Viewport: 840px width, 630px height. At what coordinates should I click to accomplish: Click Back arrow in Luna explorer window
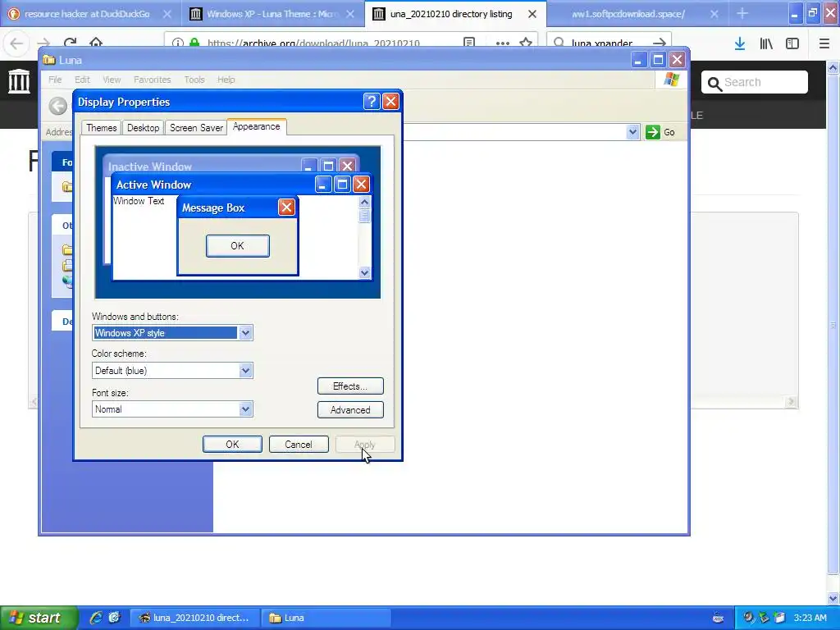58,106
